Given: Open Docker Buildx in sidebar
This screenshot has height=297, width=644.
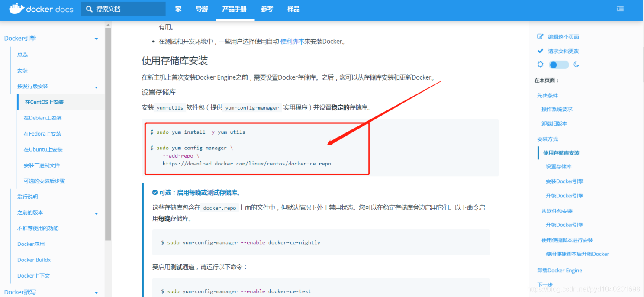Looking at the screenshot, I should pyautogui.click(x=34, y=260).
